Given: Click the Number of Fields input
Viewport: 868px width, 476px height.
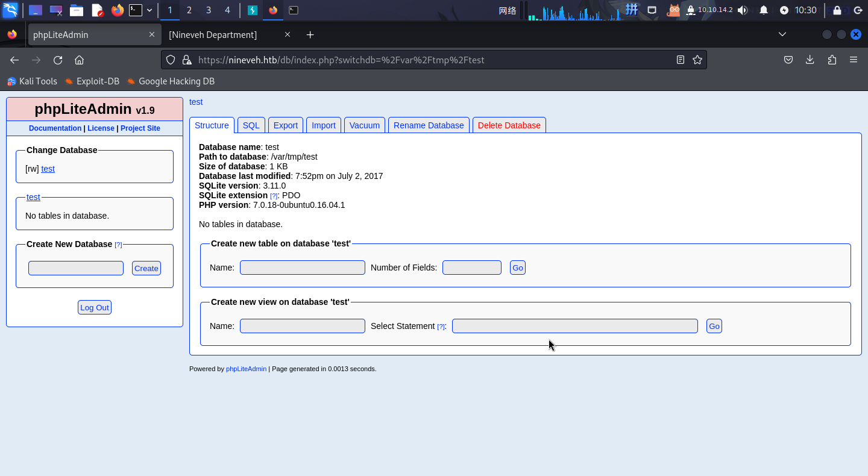Looking at the screenshot, I should (x=472, y=268).
